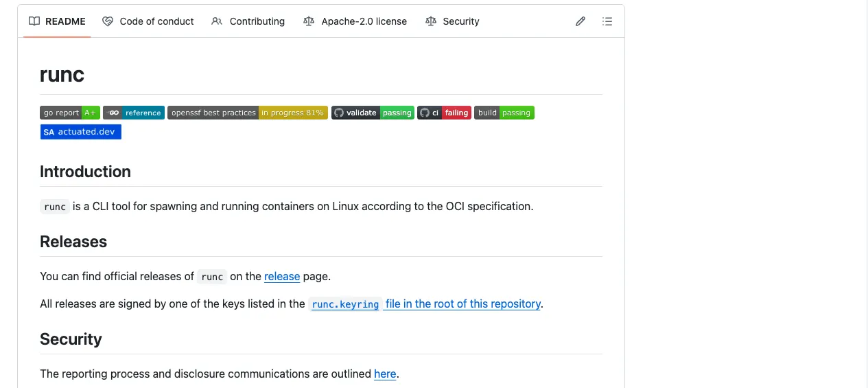Image resolution: width=868 pixels, height=388 pixels.
Task: Click the 'here' security process link
Action: 385,374
